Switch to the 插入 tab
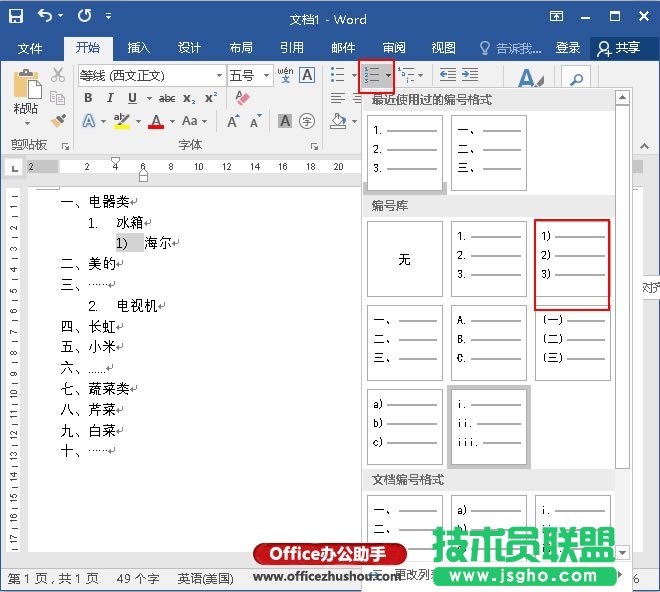The height and width of the screenshot is (592, 660). [138, 48]
